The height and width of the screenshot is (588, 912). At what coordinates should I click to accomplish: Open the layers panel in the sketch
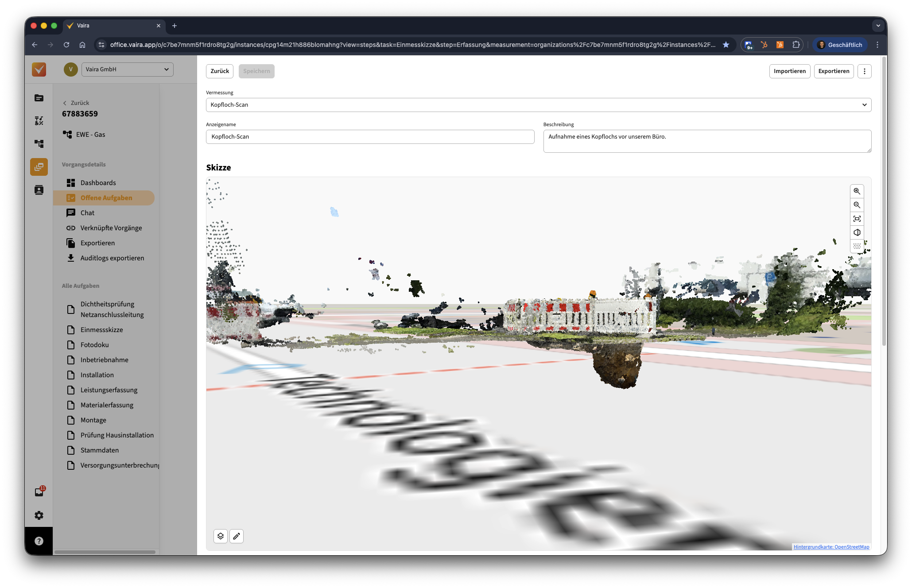(221, 536)
